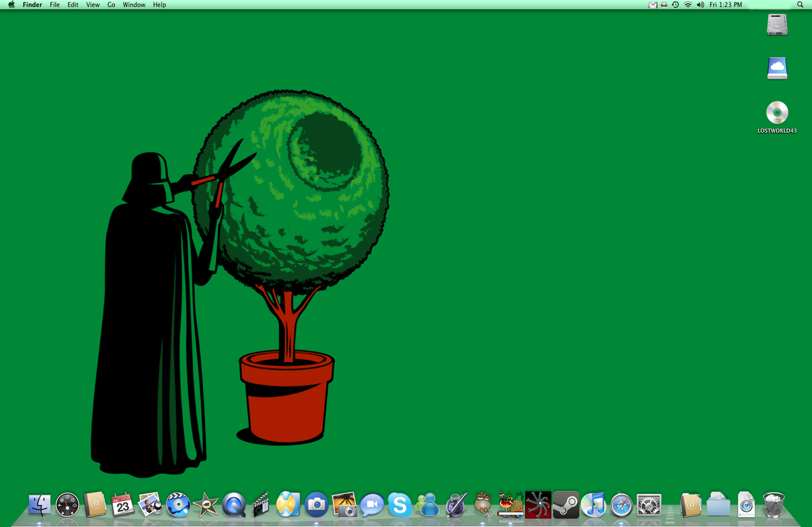This screenshot has height=527, width=812.
Task: Open System Preferences gear icon
Action: [x=649, y=505]
